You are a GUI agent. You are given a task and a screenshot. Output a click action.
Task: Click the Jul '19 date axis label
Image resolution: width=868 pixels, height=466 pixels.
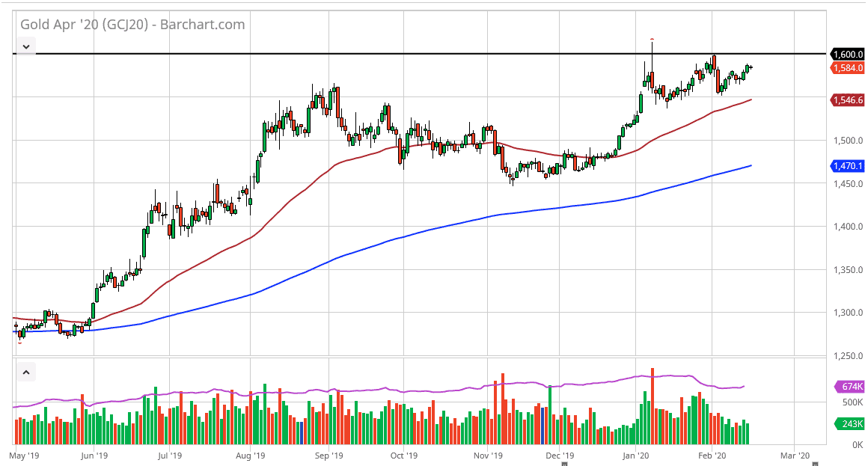(x=169, y=456)
